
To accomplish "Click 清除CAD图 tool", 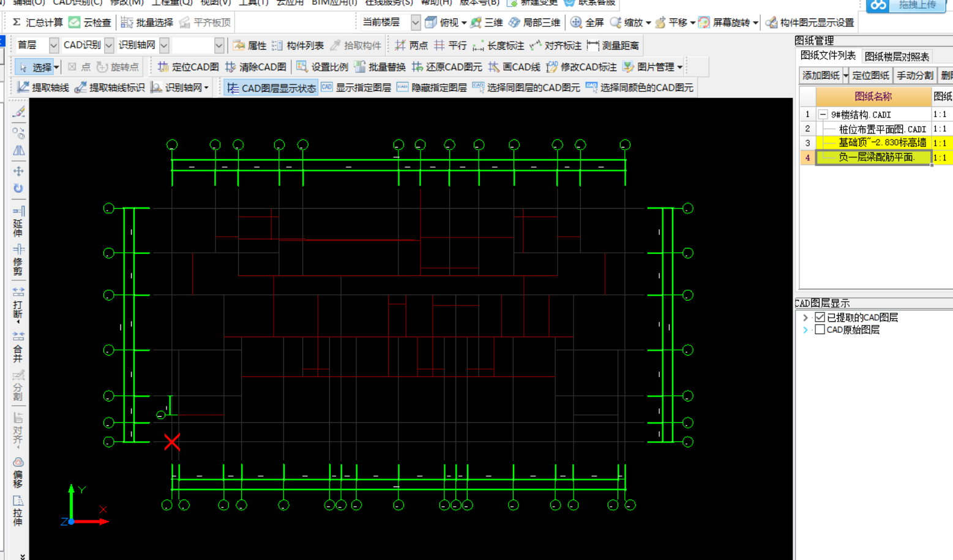I will (x=255, y=67).
